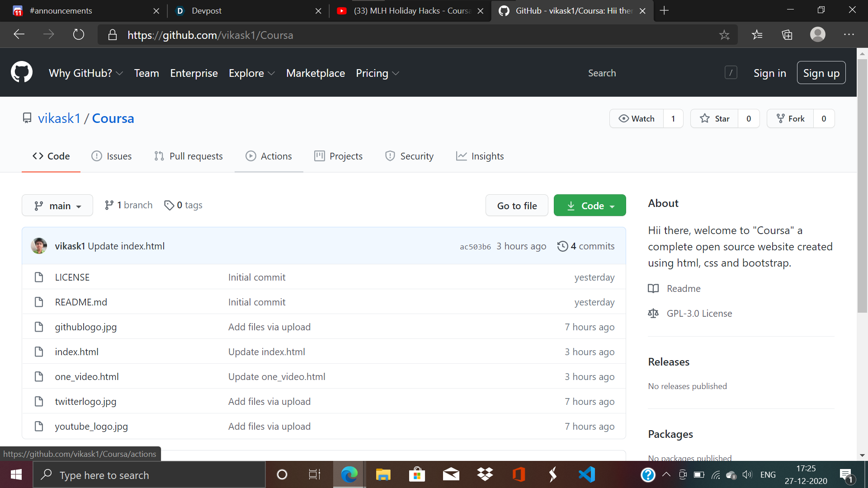Open the Dropbox taskbar icon

tap(485, 474)
